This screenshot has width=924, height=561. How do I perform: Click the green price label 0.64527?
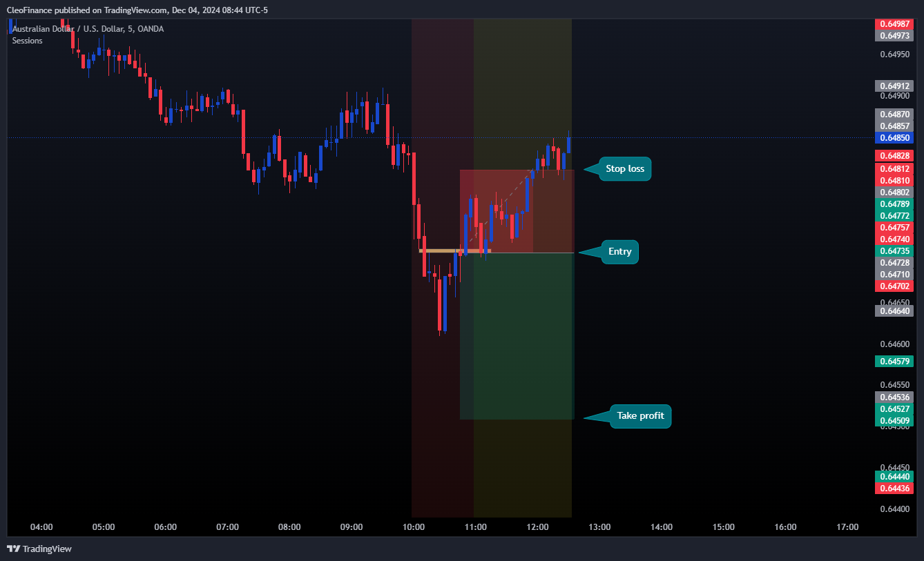click(894, 409)
